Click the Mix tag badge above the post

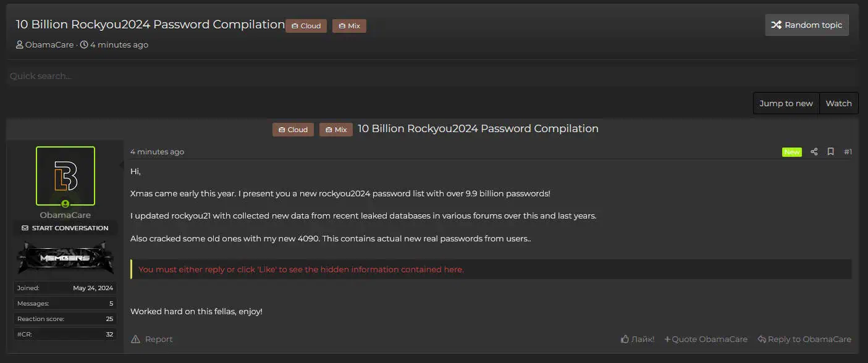point(335,129)
